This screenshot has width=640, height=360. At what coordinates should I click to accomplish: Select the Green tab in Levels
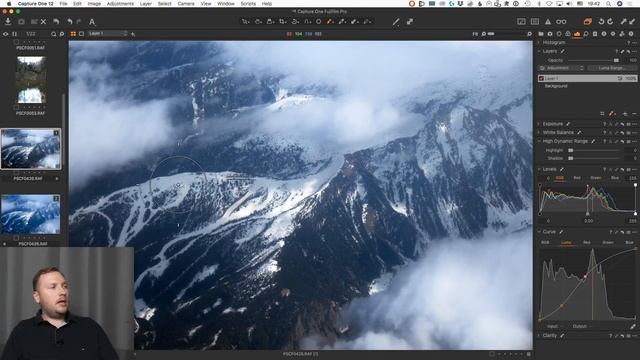click(x=596, y=178)
